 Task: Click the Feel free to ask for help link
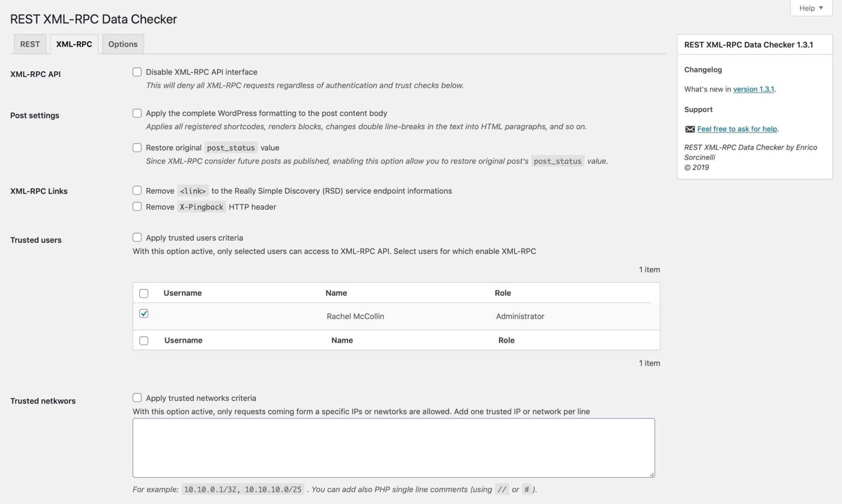pyautogui.click(x=736, y=129)
